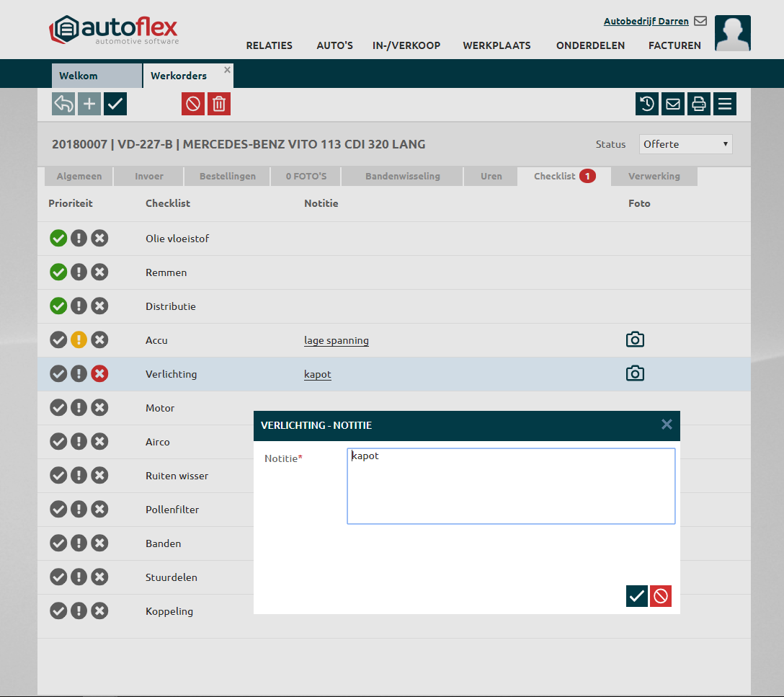Open the history clock icon
Image resolution: width=784 pixels, height=697 pixels.
tap(647, 104)
